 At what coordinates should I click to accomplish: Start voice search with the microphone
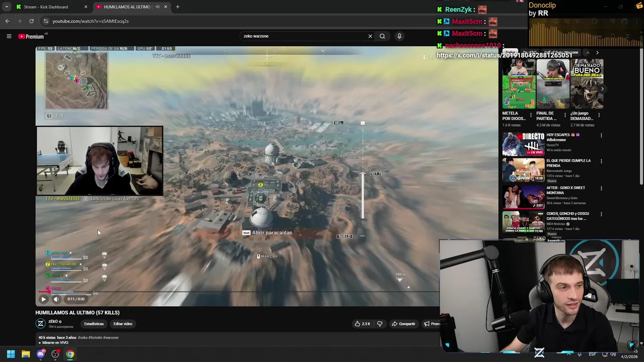point(399,36)
